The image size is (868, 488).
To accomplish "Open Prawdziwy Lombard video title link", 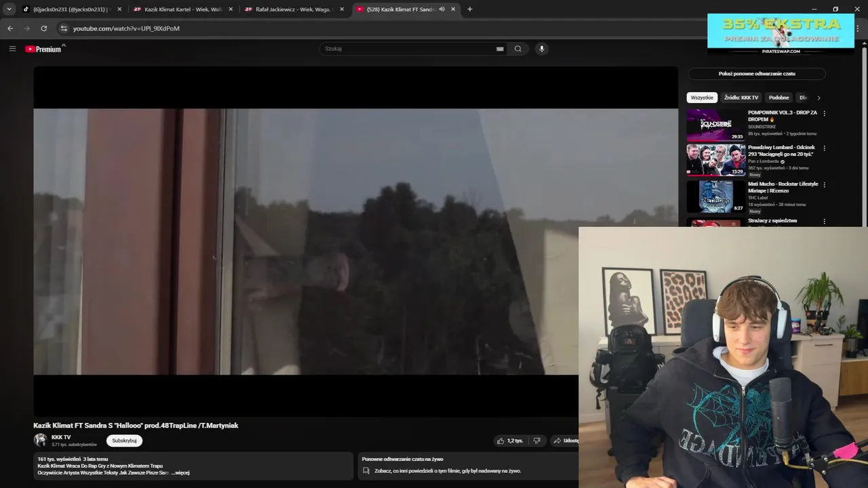I will pos(781,150).
